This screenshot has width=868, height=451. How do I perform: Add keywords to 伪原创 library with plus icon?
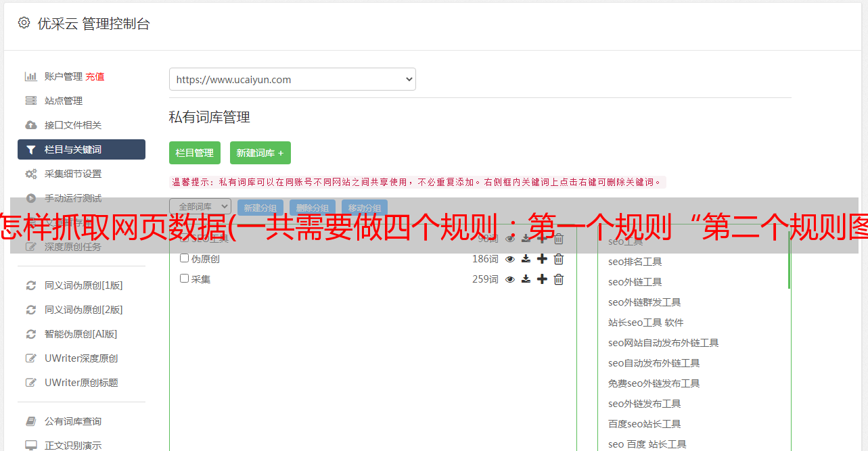coord(542,259)
